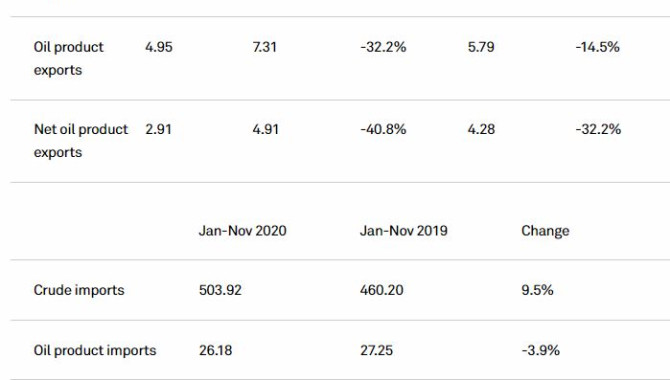Screen dimensions: 670x380
Task: Click the 26.18 oil product imports value
Action: [x=215, y=351]
